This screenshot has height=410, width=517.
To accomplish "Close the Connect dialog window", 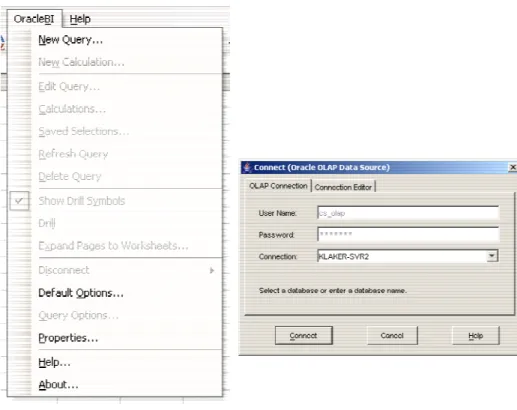I will 513,167.
